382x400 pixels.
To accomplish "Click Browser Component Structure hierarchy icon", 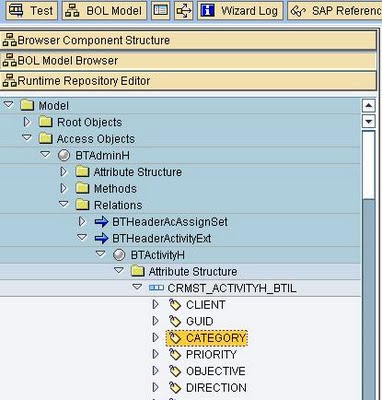I will click(9, 40).
